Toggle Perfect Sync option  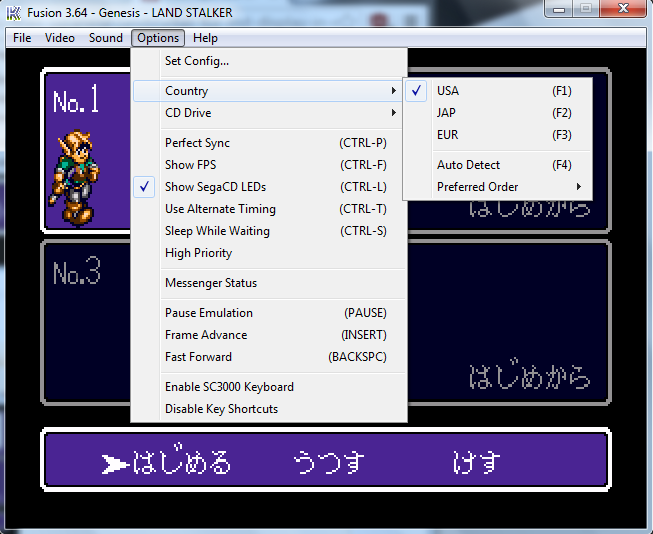click(x=269, y=143)
